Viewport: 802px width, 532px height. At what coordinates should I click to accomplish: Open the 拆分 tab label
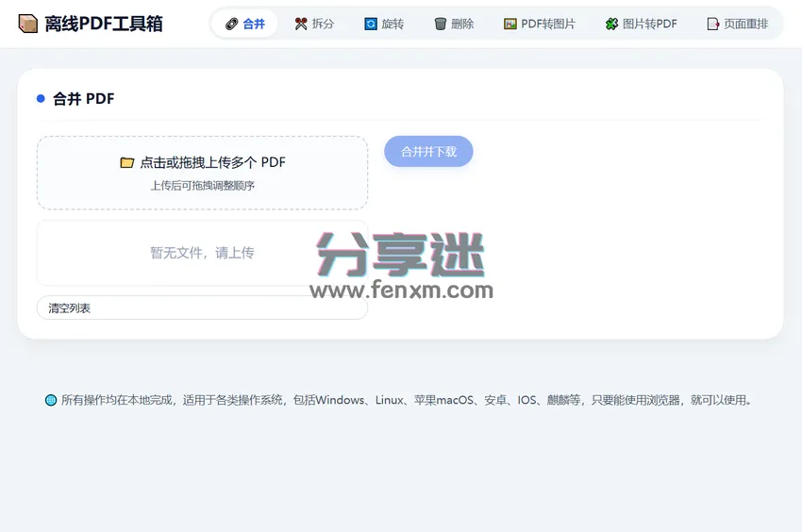(324, 24)
